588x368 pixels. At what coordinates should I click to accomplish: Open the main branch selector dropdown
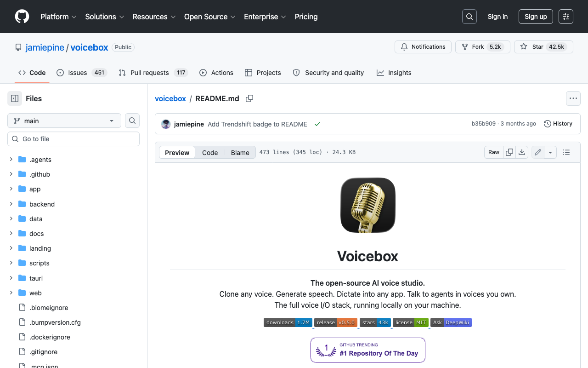(x=64, y=121)
